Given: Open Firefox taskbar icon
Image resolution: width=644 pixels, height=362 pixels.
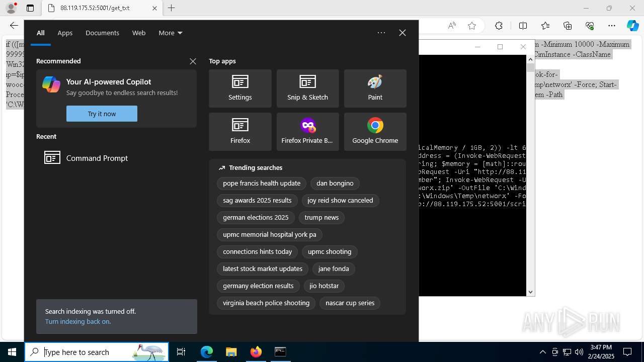Looking at the screenshot, I should [256, 352].
